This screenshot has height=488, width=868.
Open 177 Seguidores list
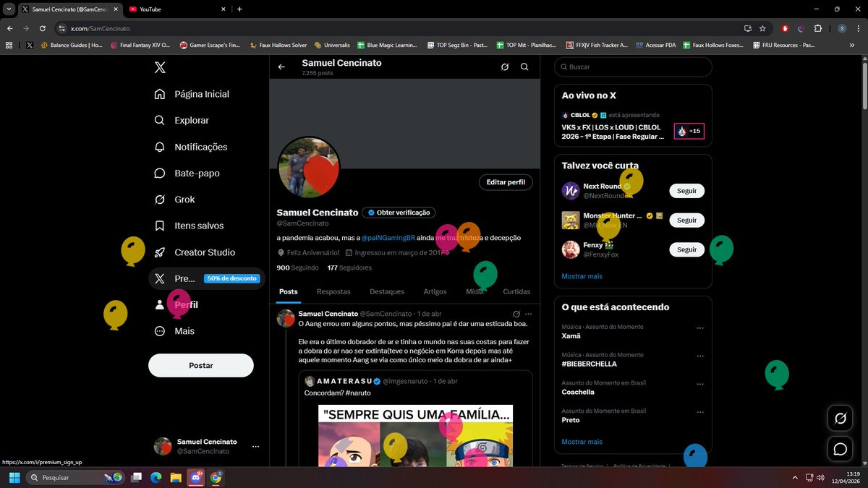click(349, 267)
